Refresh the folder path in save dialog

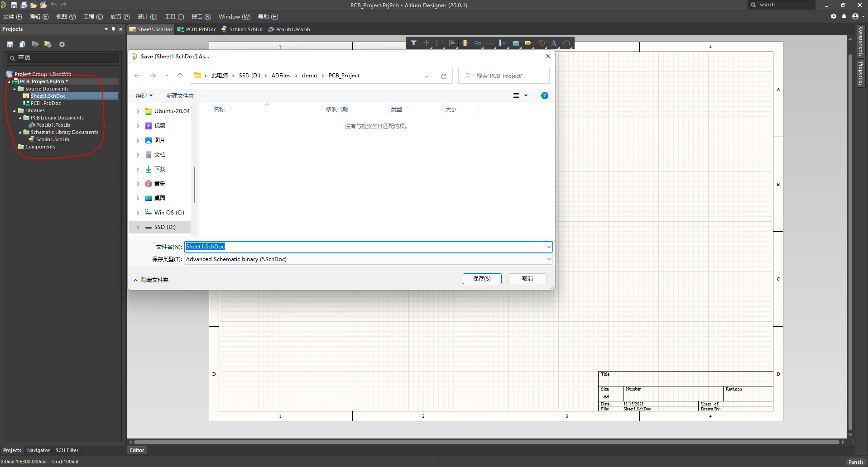[444, 76]
